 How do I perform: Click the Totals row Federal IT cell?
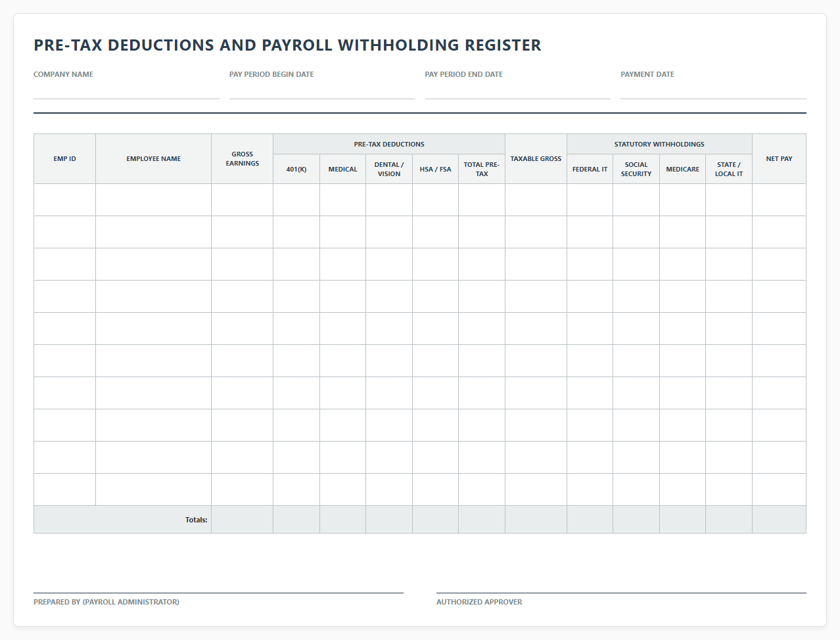590,520
